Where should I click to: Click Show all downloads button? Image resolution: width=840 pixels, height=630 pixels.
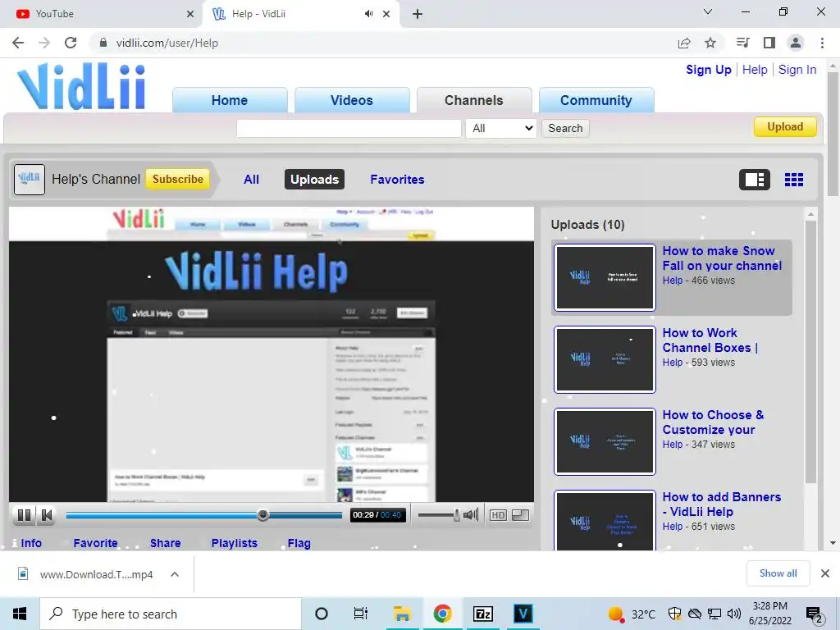(x=778, y=573)
